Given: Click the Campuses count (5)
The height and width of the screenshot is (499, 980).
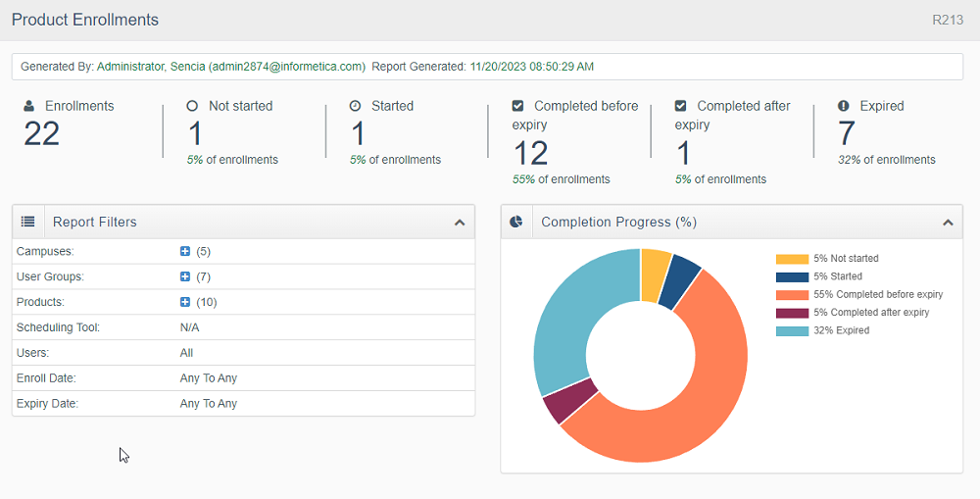Looking at the screenshot, I should click(203, 251).
